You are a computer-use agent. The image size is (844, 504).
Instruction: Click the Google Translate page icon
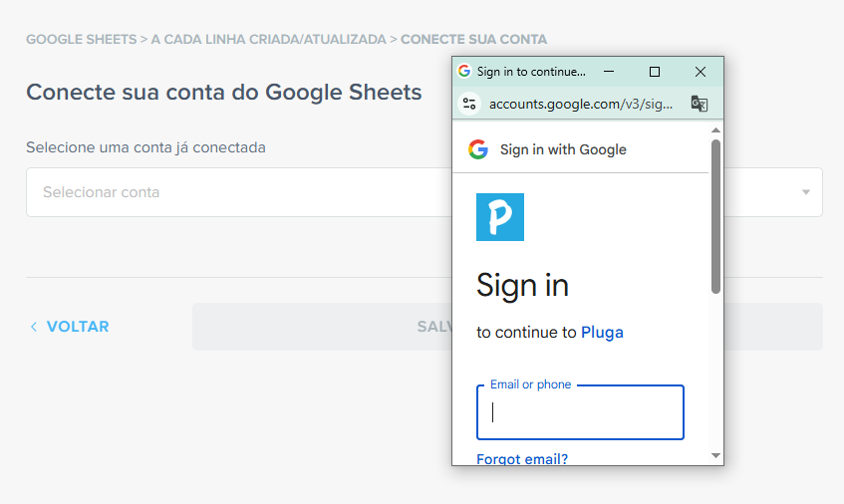click(700, 104)
